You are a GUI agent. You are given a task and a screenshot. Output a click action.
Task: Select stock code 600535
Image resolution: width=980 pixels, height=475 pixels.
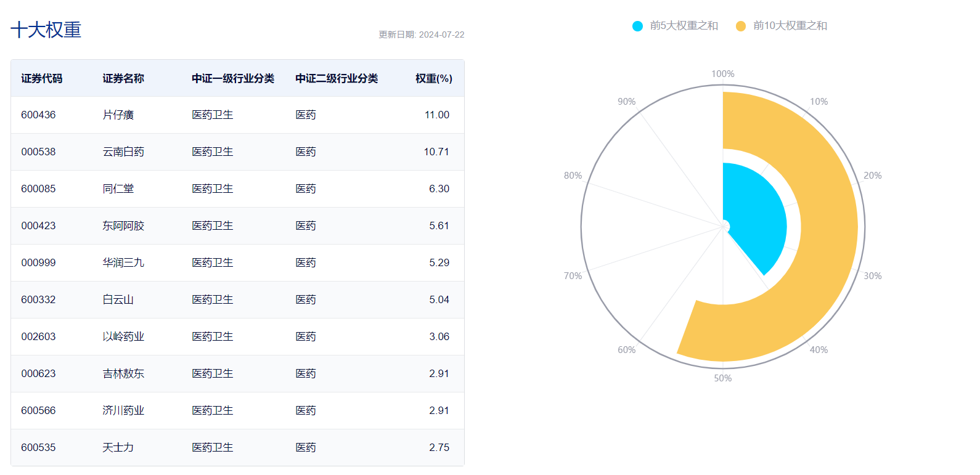click(38, 447)
